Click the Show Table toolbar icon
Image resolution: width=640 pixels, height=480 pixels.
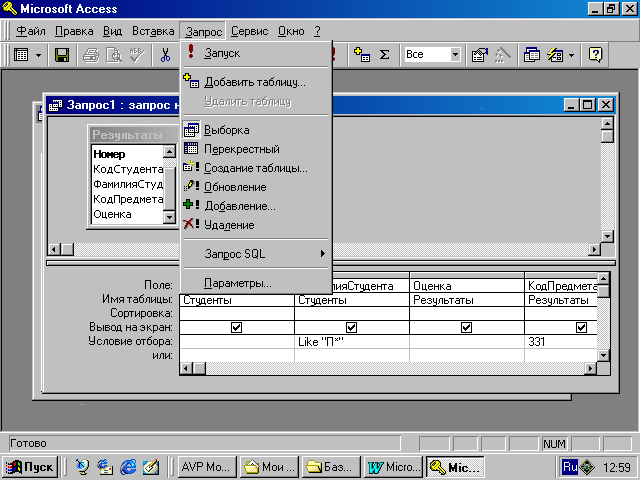click(362, 55)
